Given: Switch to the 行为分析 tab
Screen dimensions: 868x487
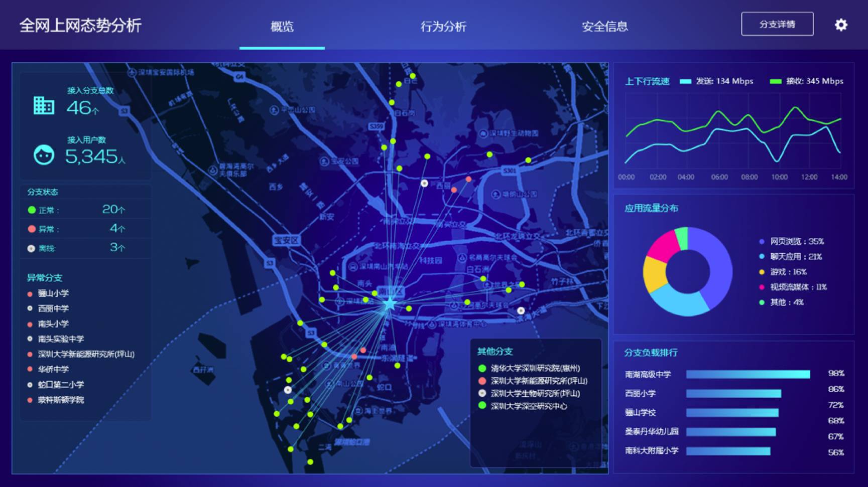Looking at the screenshot, I should [443, 26].
